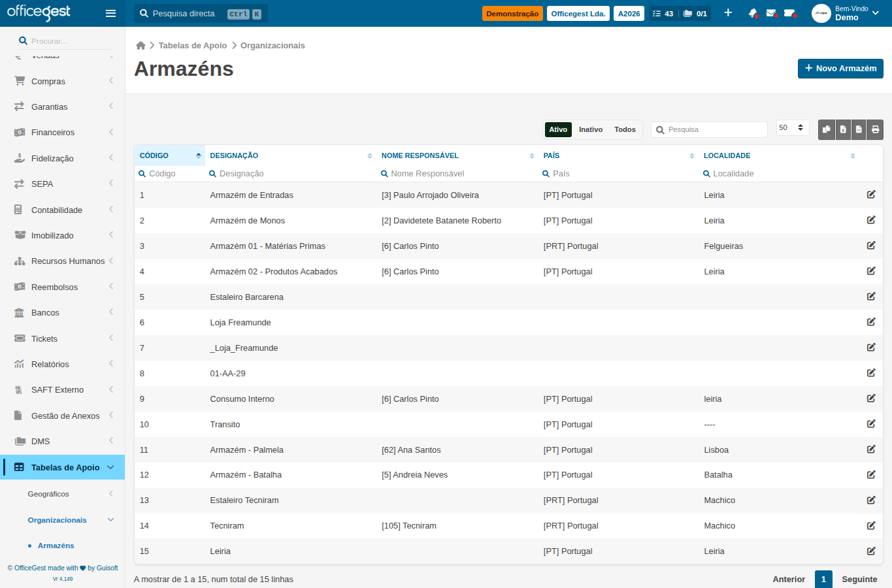Go to Seguinte page
This screenshot has width=892, height=588.
pyautogui.click(x=859, y=579)
